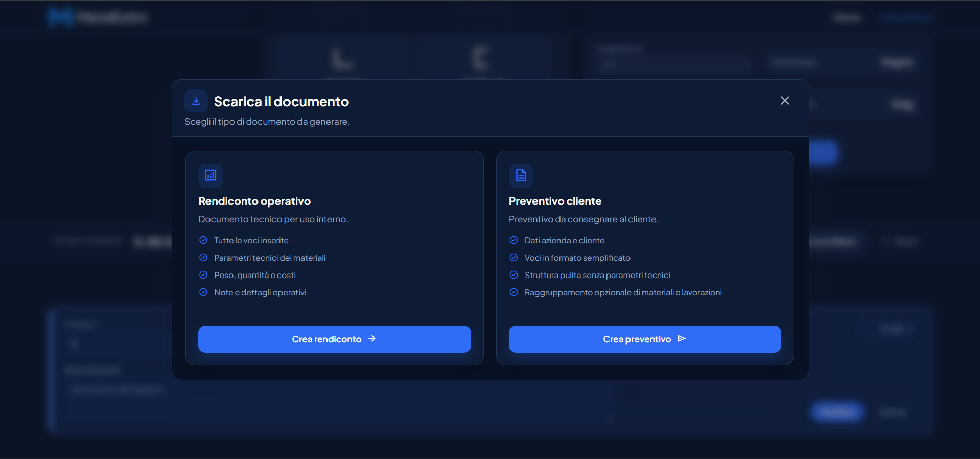Click the Preventivo cliente document icon

click(x=521, y=175)
